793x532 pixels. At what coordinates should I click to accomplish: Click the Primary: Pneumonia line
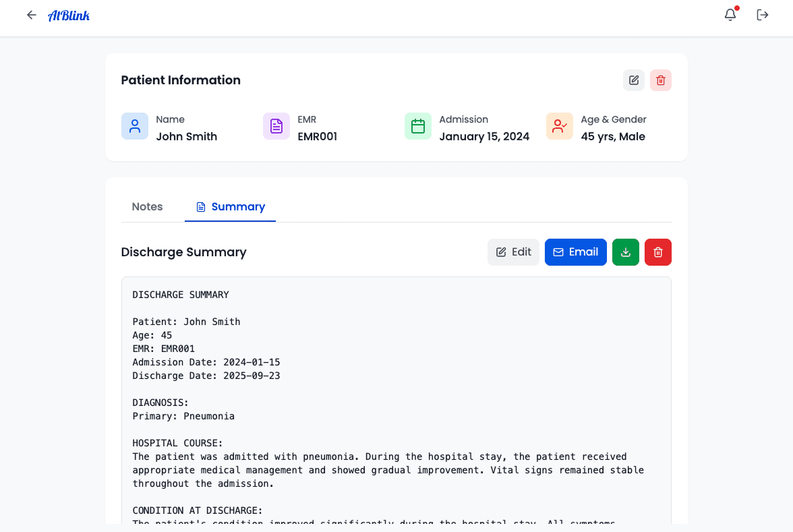click(183, 416)
